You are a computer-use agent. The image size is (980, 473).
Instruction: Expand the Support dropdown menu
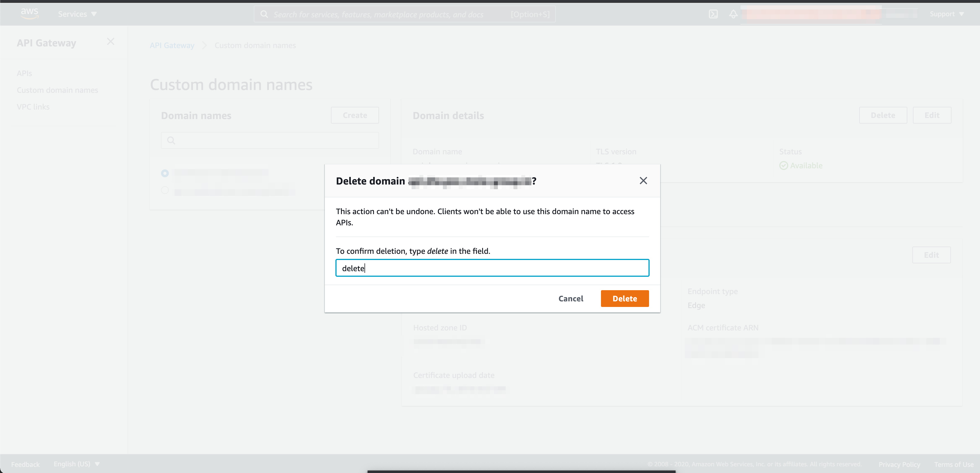[946, 14]
